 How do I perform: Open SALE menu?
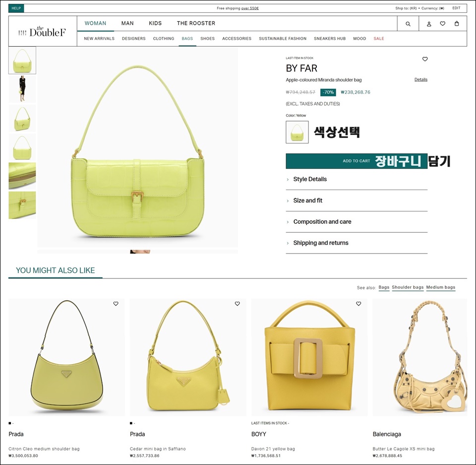[x=379, y=39]
